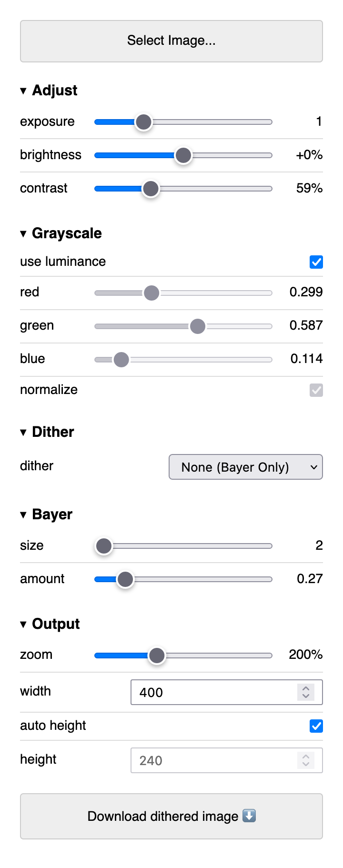The image size is (343, 868).
Task: Uncheck the use luminance checkbox
Action: point(316,262)
